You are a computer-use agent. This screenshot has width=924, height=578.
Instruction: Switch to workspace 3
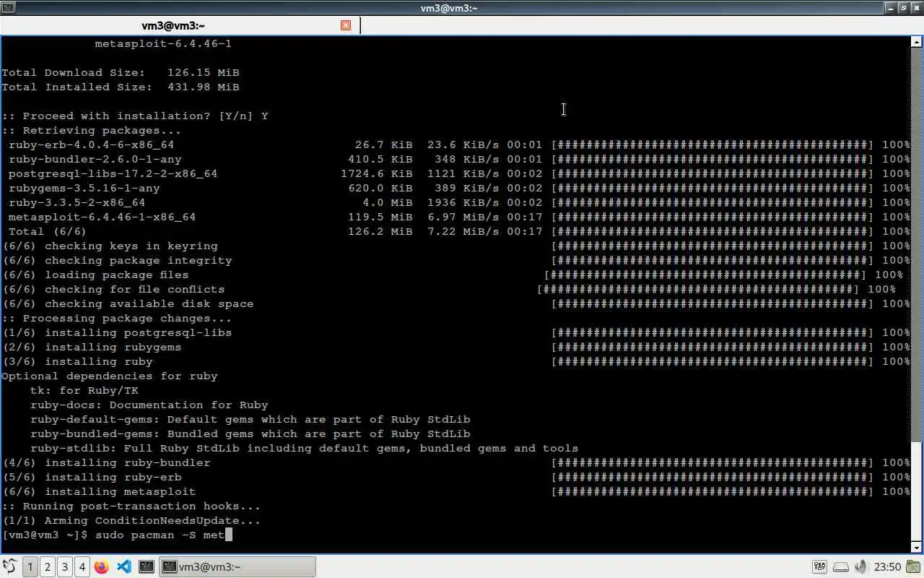coord(65,566)
